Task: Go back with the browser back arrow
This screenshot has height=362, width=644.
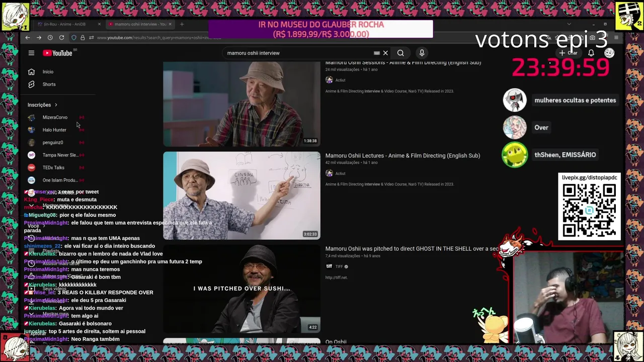Action: [x=28, y=38]
